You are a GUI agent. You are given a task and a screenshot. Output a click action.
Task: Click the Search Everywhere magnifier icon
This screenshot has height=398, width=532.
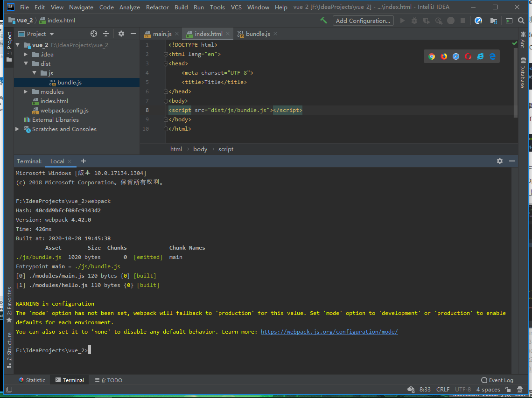[521, 21]
